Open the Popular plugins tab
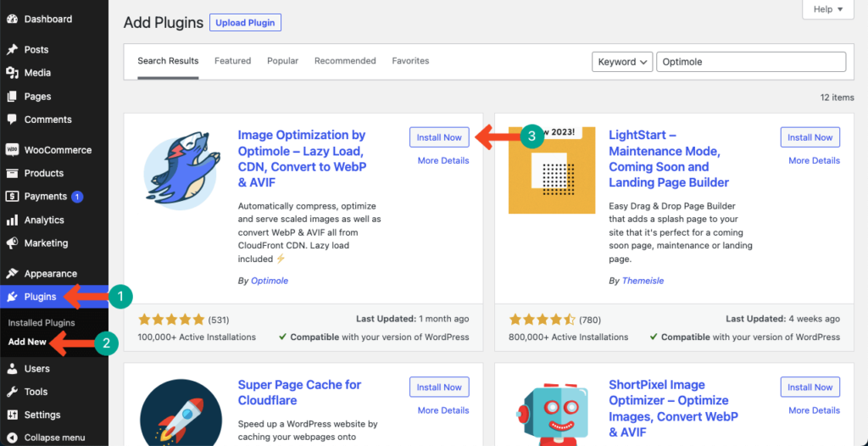 tap(282, 61)
